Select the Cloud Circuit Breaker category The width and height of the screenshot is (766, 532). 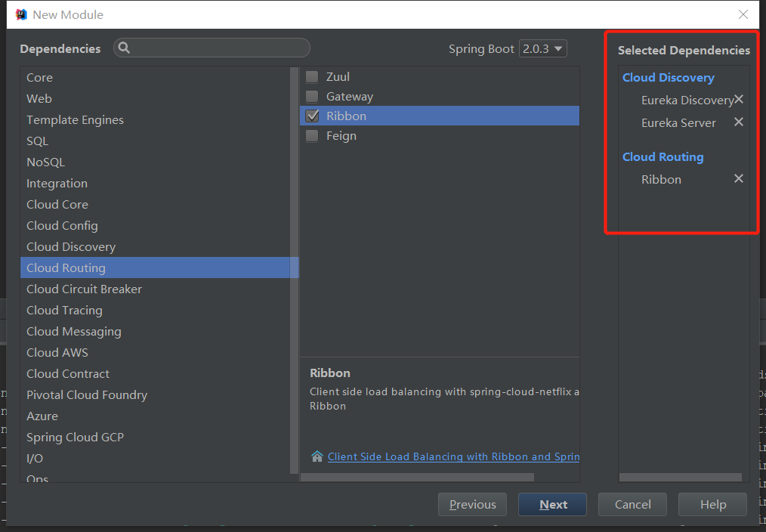point(156,289)
